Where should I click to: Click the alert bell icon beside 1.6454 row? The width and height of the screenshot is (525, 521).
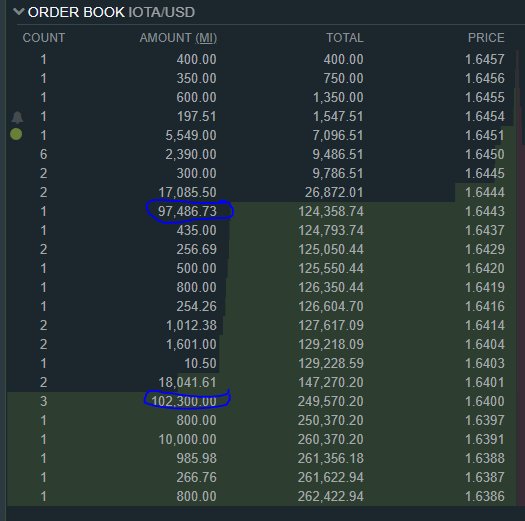pos(17,117)
